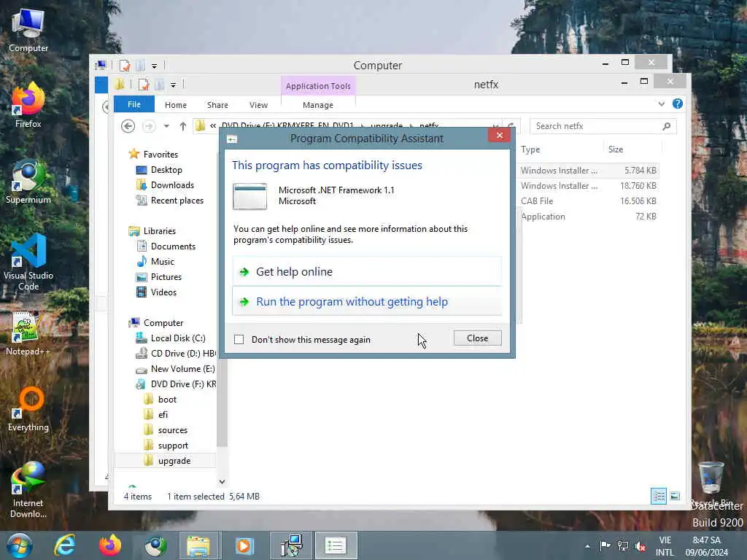Click the muted volume tray icon
747x560 pixels.
pos(640,545)
